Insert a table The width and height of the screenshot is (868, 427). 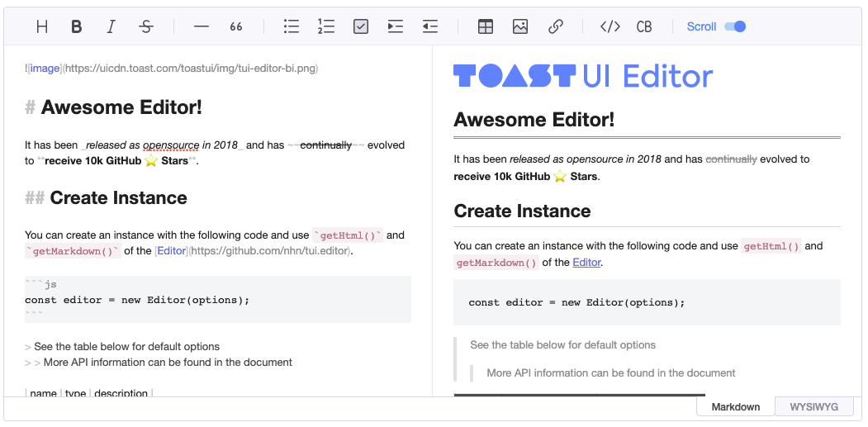(x=486, y=26)
